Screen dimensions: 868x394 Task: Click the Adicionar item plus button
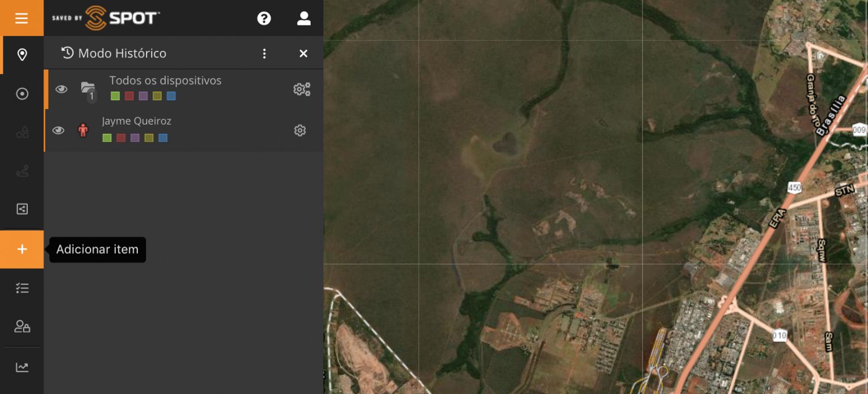tap(22, 249)
